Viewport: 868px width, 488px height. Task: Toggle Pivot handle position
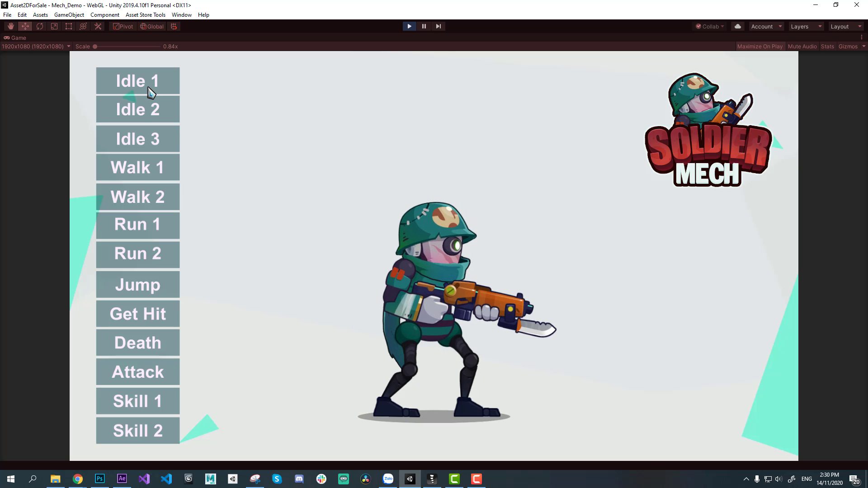(x=123, y=26)
